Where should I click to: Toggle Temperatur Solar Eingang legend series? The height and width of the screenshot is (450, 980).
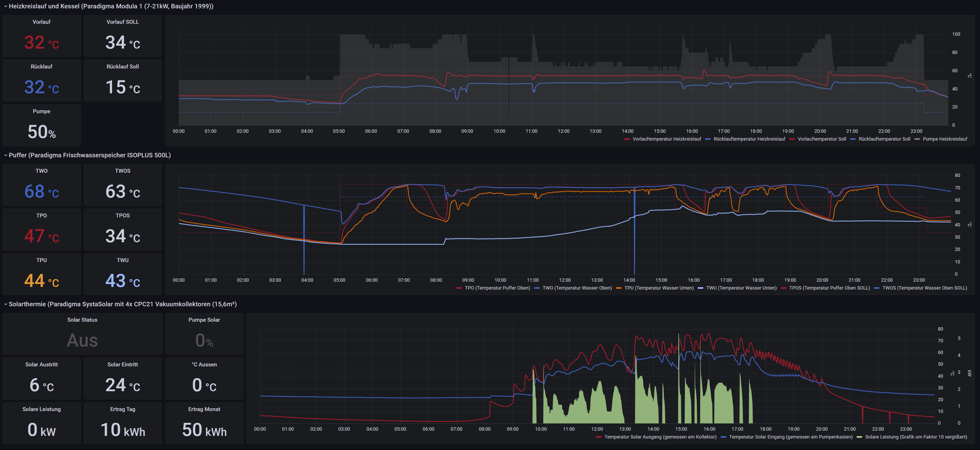tap(791, 437)
